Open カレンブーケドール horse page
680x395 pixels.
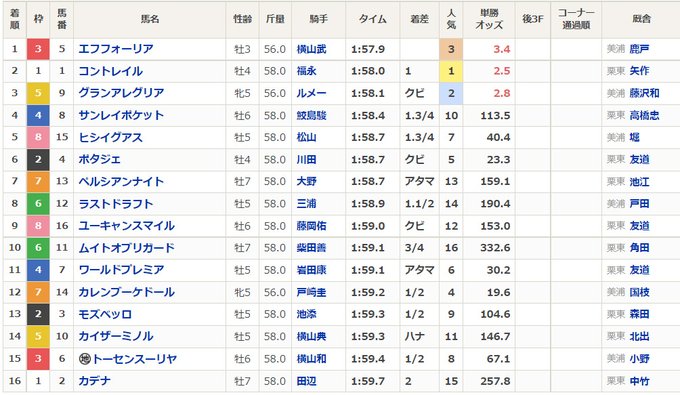click(x=127, y=292)
